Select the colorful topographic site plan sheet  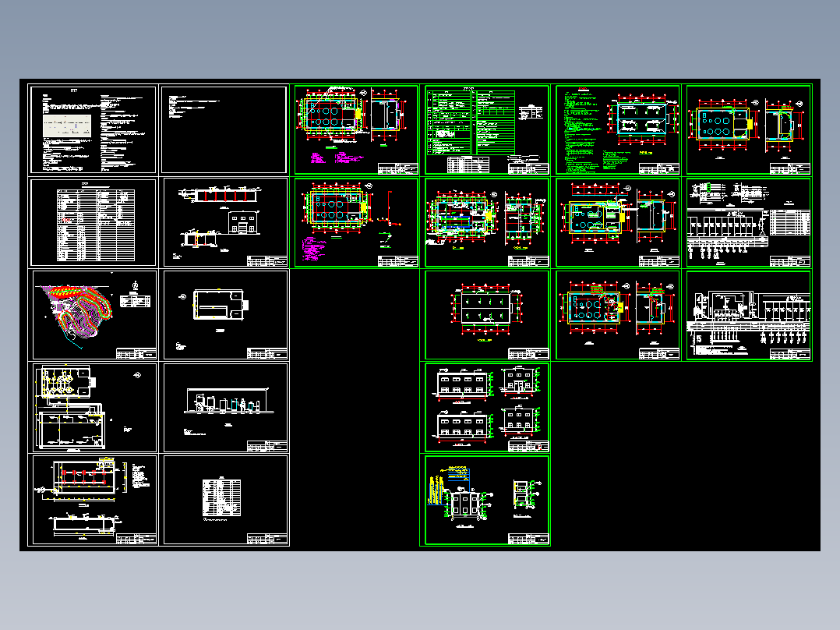95,315
